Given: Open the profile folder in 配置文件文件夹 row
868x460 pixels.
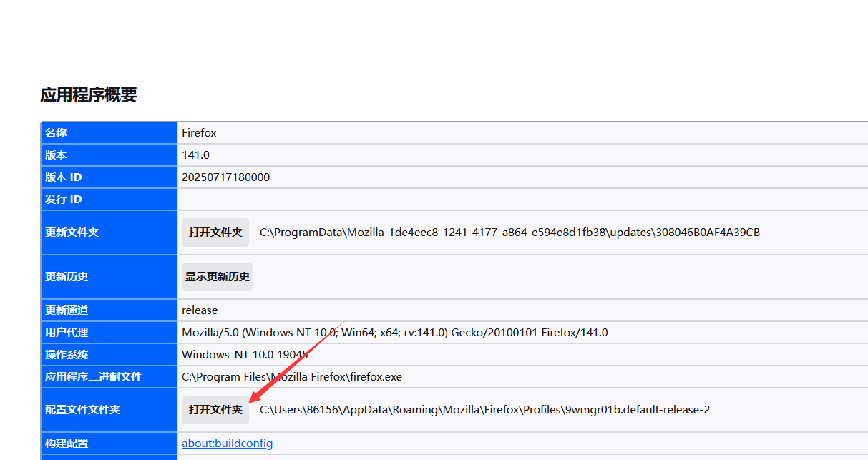Looking at the screenshot, I should (x=215, y=410).
